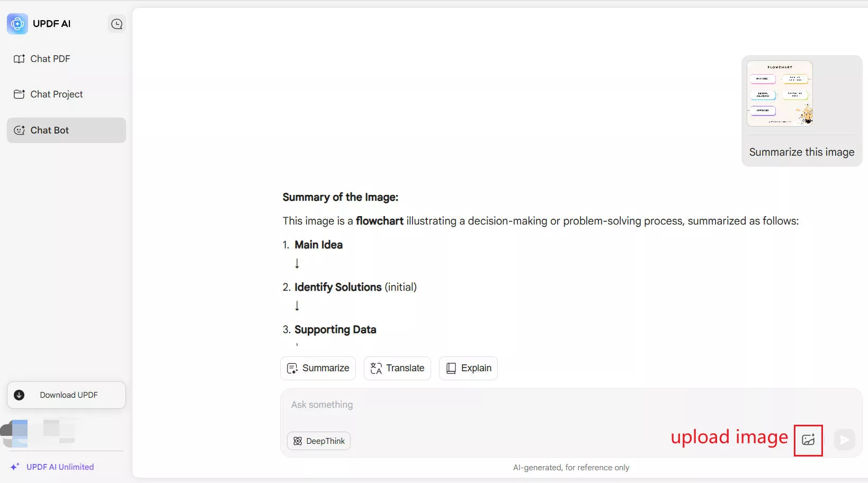
Task: Toggle DeepThink mode
Action: coord(319,441)
